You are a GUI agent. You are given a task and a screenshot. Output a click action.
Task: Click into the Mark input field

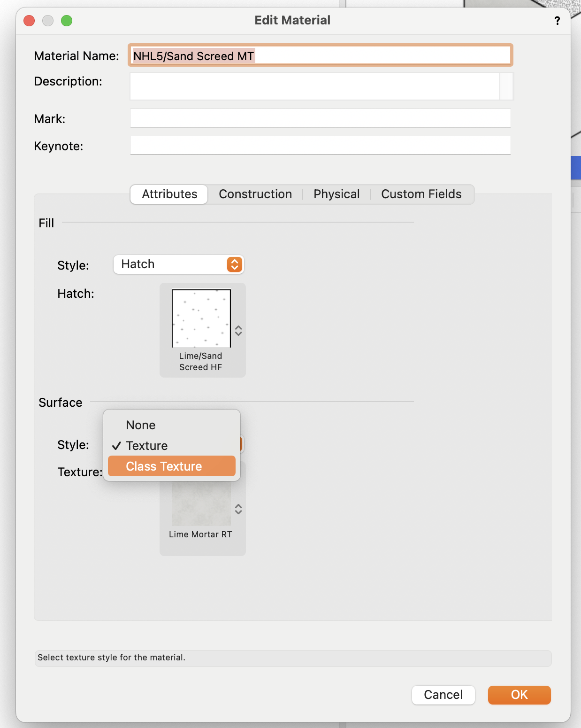pos(320,118)
